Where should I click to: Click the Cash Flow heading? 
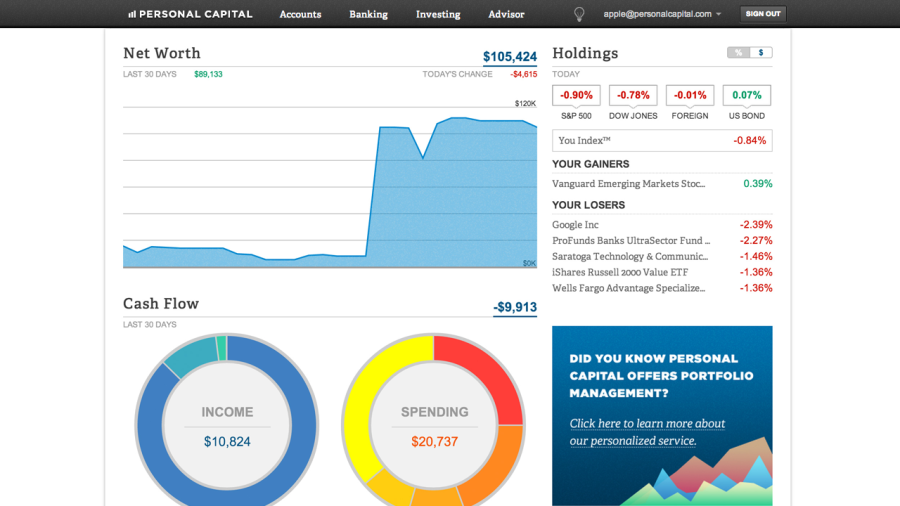click(x=161, y=303)
